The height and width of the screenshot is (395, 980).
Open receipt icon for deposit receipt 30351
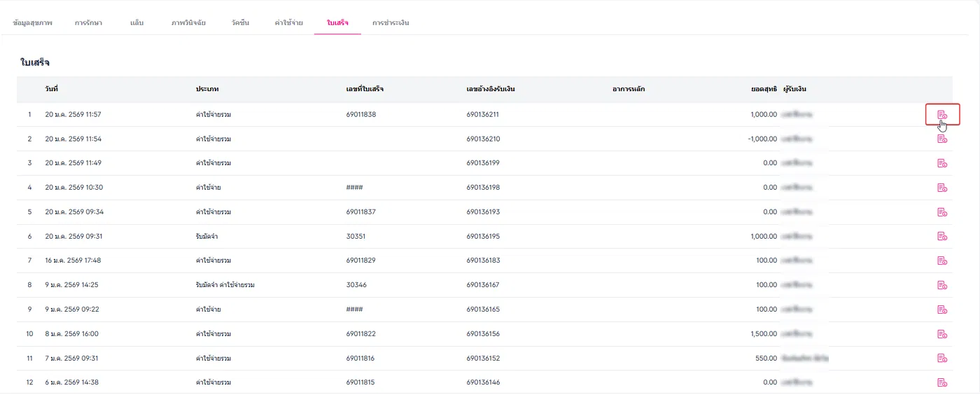(942, 237)
